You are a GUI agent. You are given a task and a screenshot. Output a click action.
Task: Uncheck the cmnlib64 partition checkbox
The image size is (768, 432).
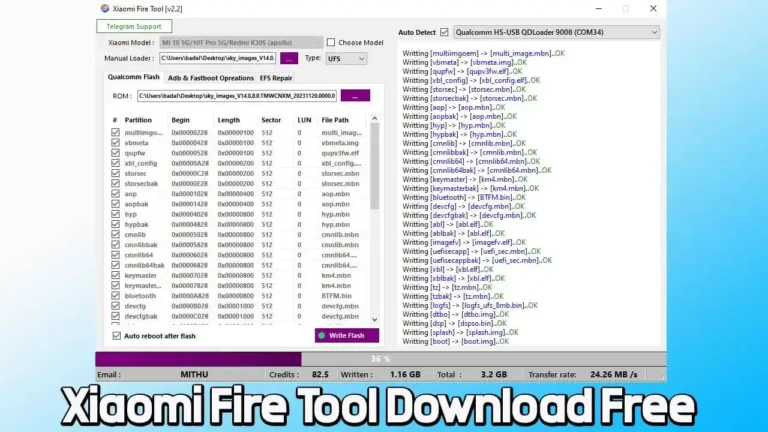click(x=115, y=255)
